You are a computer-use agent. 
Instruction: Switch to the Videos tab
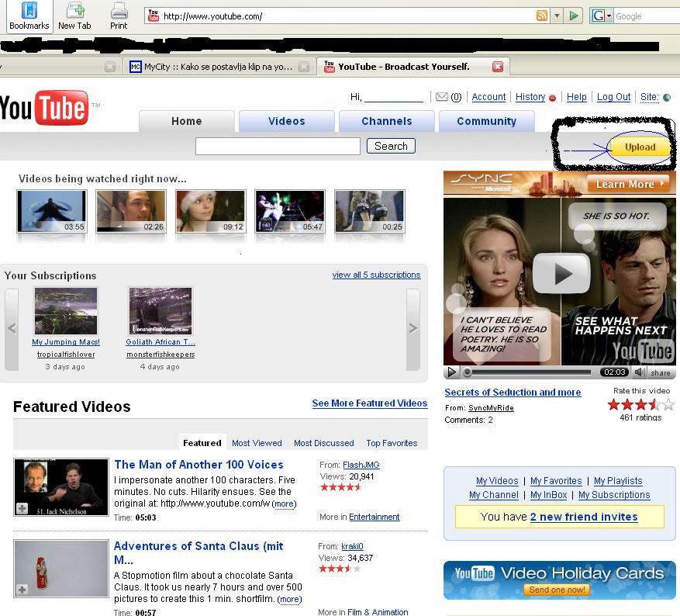pyautogui.click(x=287, y=121)
